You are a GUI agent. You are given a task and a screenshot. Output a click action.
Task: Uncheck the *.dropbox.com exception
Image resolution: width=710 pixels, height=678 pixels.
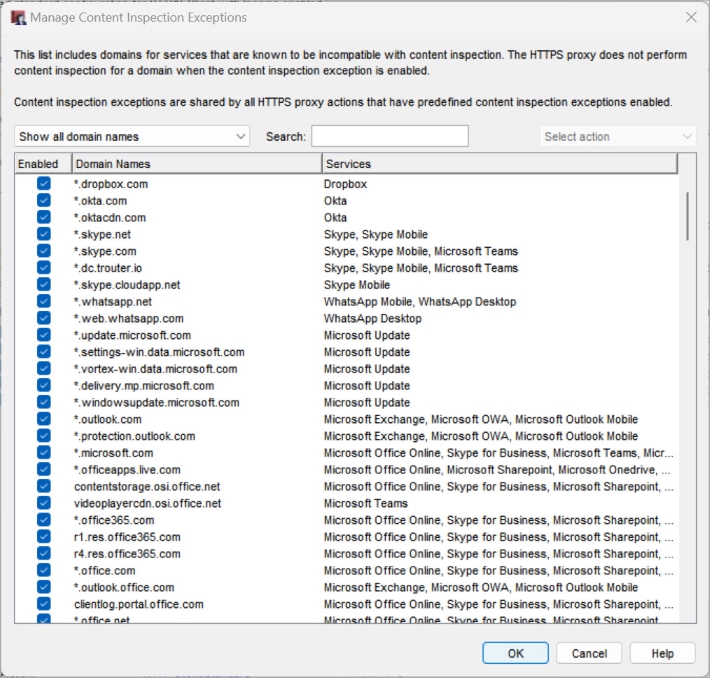44,183
